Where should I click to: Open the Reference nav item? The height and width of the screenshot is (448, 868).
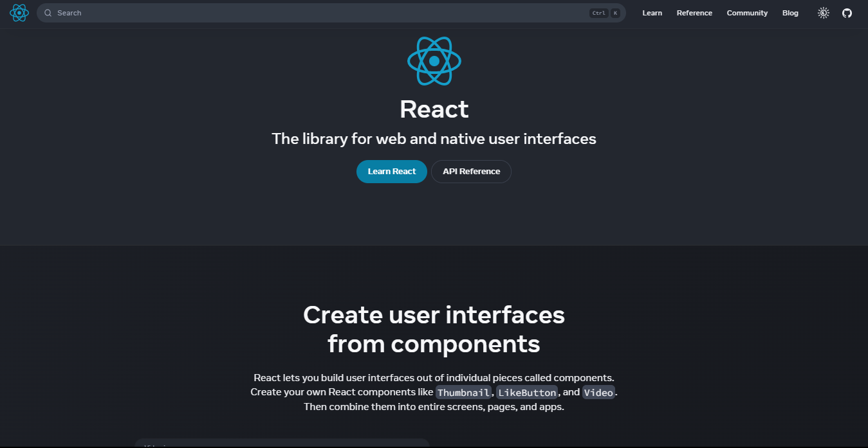click(694, 13)
